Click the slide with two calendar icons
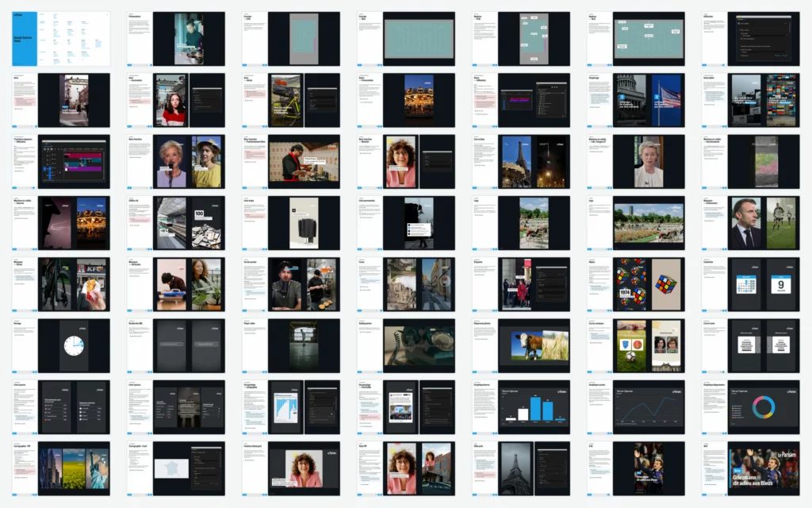812x508 pixels. pyautogui.click(x=751, y=283)
